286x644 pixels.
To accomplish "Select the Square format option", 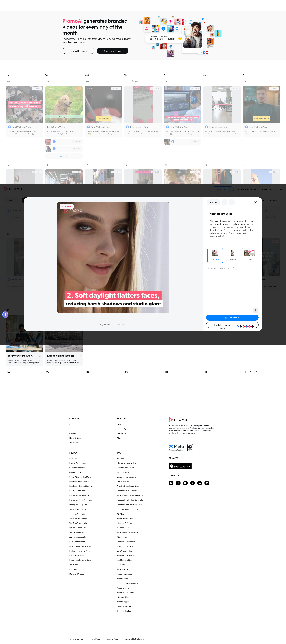I will coord(215,256).
